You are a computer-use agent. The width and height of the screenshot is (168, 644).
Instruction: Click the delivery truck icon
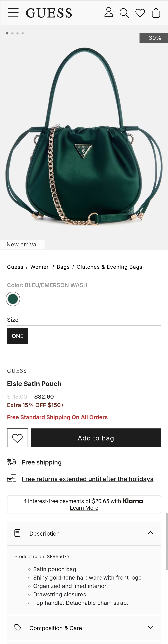tap(12, 462)
